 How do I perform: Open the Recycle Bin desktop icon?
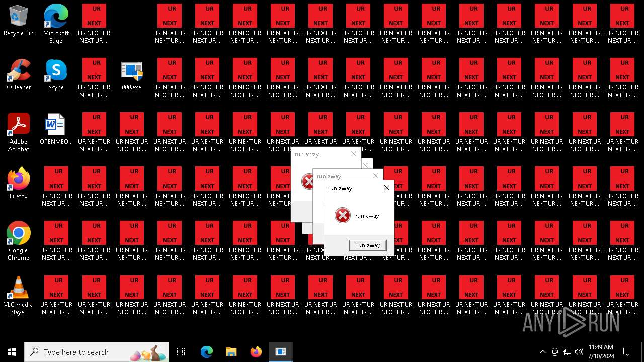point(19,21)
